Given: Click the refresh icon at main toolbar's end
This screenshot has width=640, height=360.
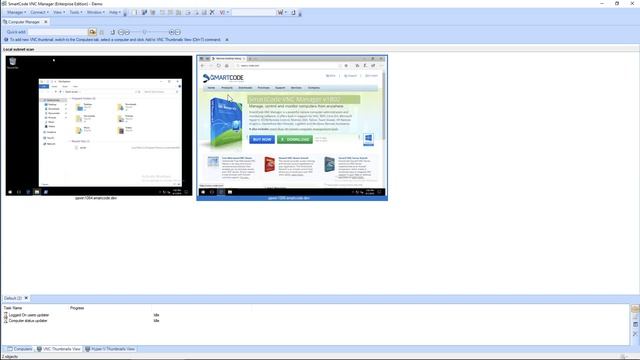Looking at the screenshot, I should tap(293, 12).
